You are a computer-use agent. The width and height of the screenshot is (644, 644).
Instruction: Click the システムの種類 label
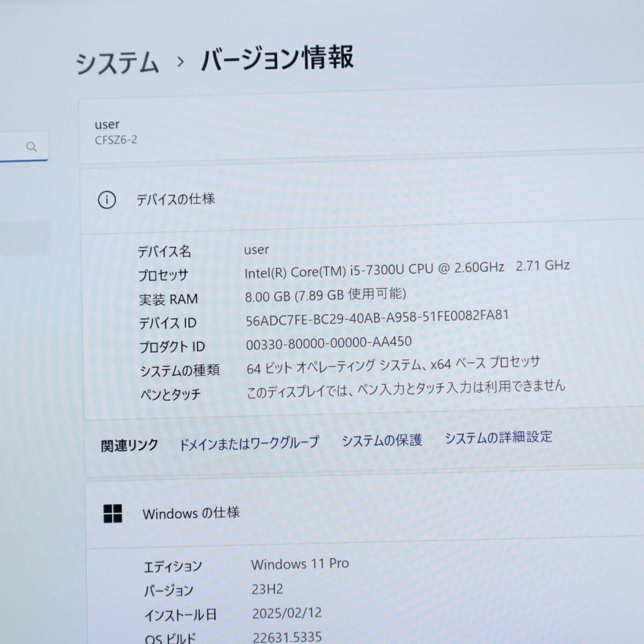[179, 370]
